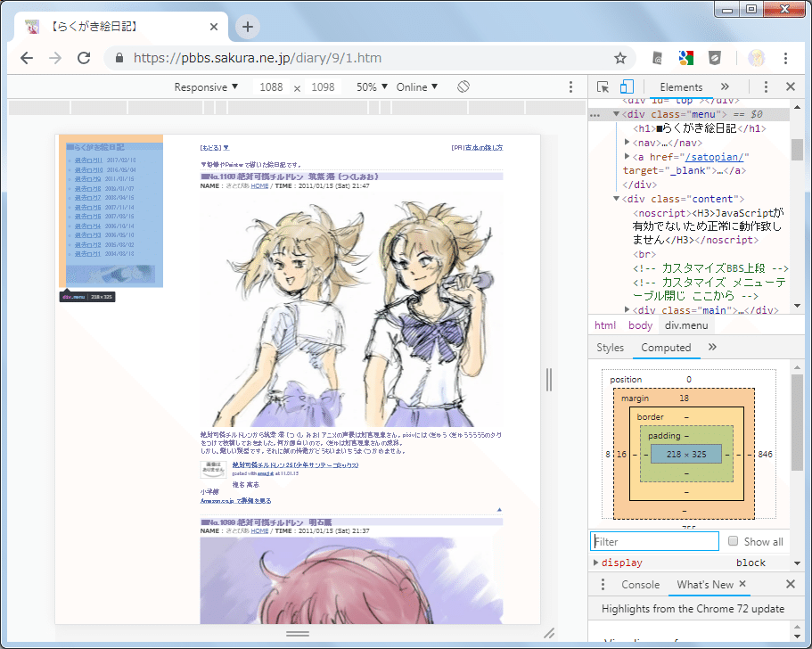
Task: Open the Chrome profile avatar
Action: pyautogui.click(x=756, y=57)
